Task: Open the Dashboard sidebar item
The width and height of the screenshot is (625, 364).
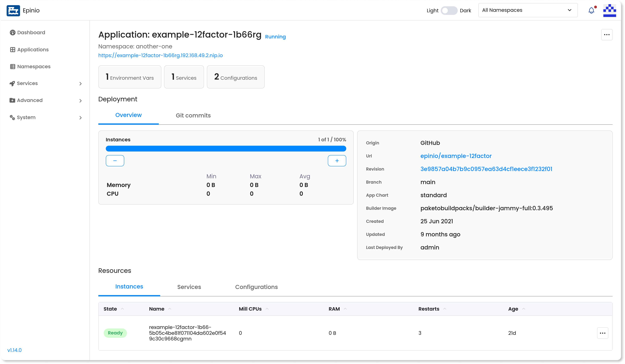Action: tap(27, 32)
